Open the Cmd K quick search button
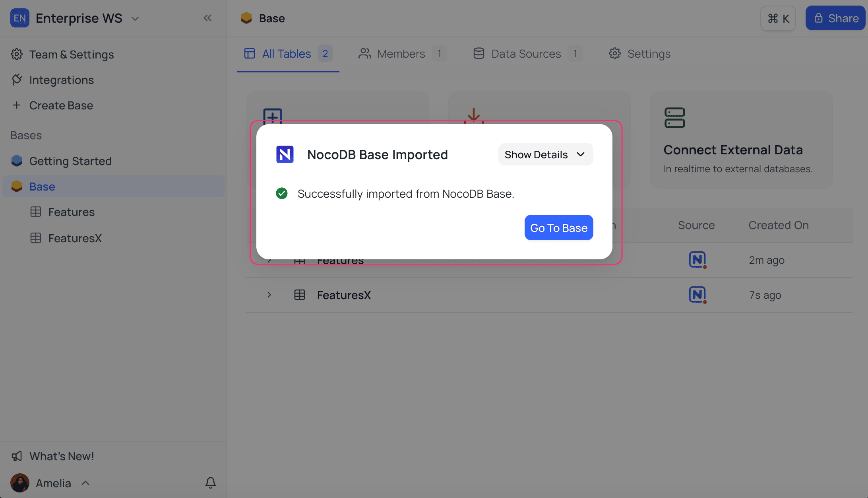The image size is (868, 498). point(778,18)
